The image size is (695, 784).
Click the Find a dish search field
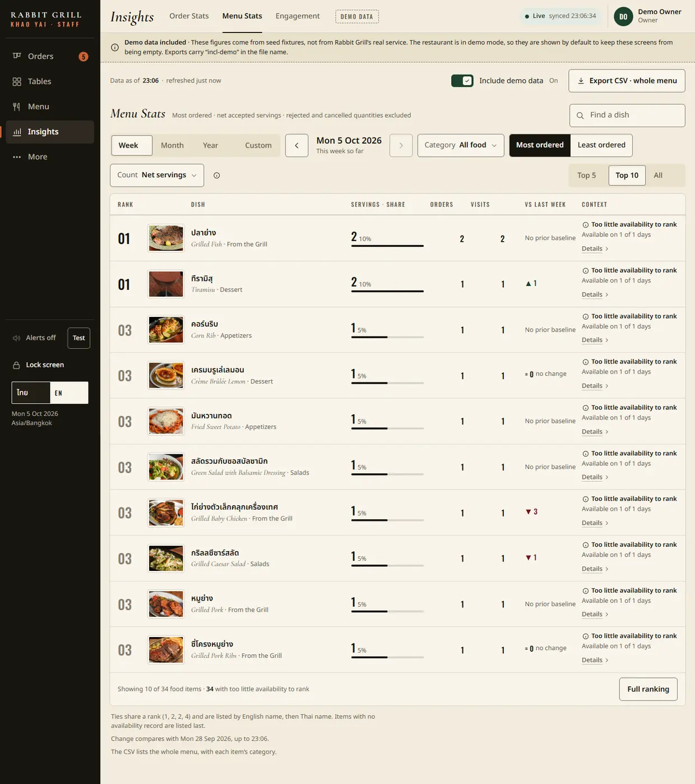pos(627,116)
